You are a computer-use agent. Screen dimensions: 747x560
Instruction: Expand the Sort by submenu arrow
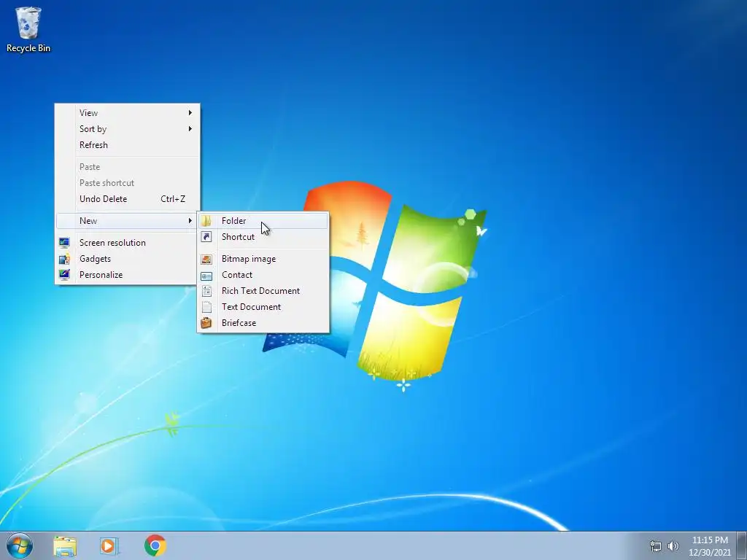[x=190, y=128]
